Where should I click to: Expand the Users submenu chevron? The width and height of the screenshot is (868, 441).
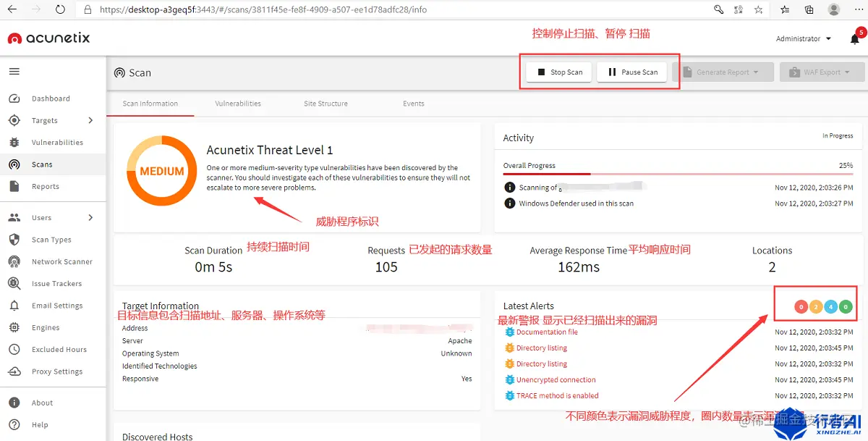tap(90, 217)
